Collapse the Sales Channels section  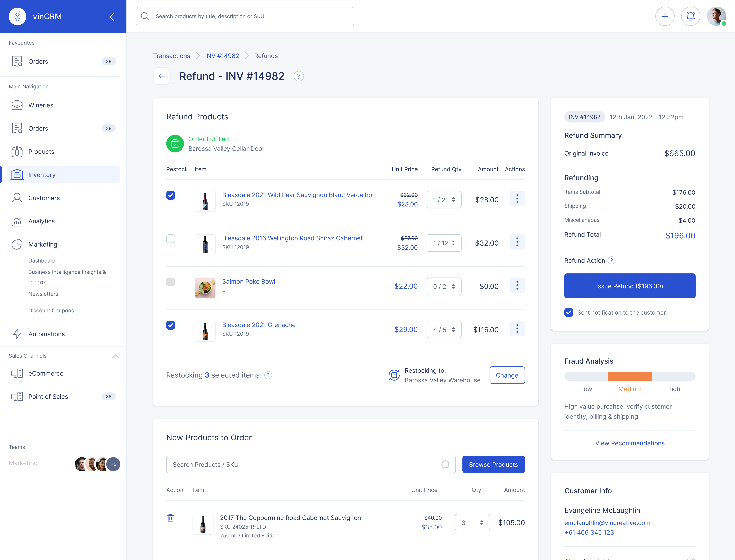(115, 356)
